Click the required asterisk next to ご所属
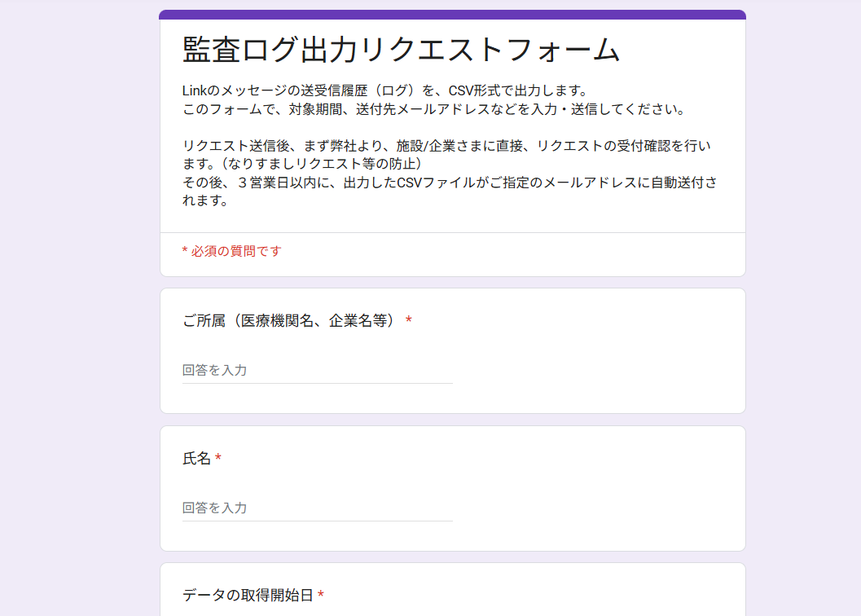Image resolution: width=861 pixels, height=616 pixels. coord(409,320)
